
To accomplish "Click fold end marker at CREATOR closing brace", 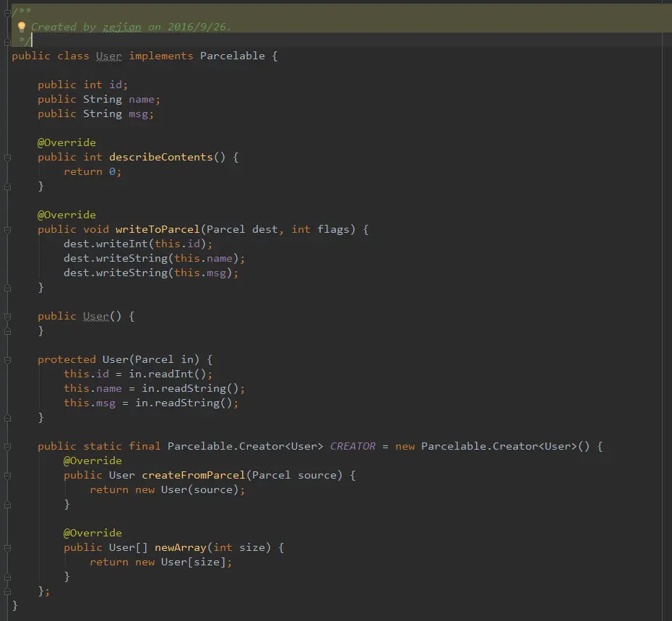I will tap(7, 592).
